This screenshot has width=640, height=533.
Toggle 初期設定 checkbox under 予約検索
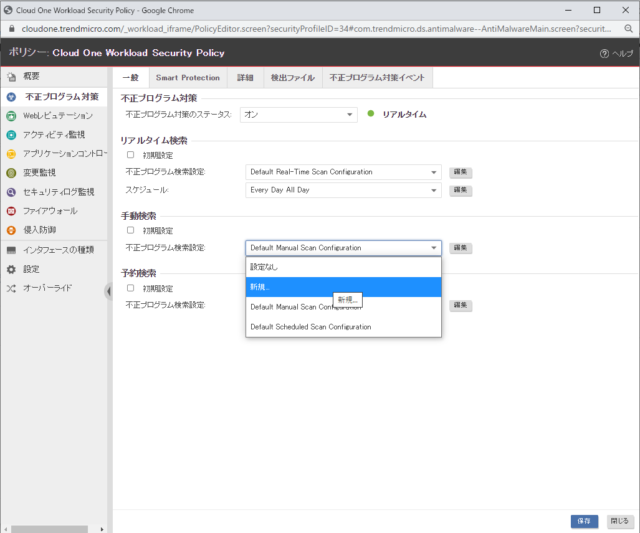coord(130,288)
